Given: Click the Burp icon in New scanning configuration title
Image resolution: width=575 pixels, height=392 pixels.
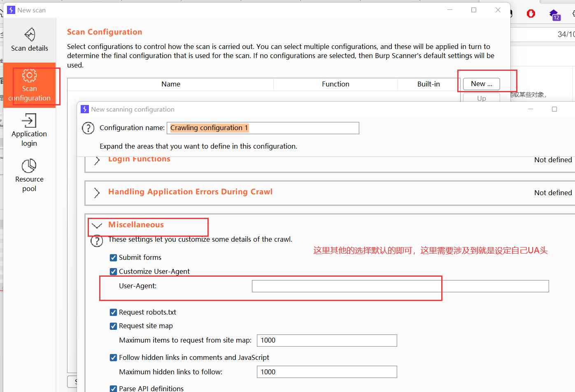Looking at the screenshot, I should click(x=85, y=109).
